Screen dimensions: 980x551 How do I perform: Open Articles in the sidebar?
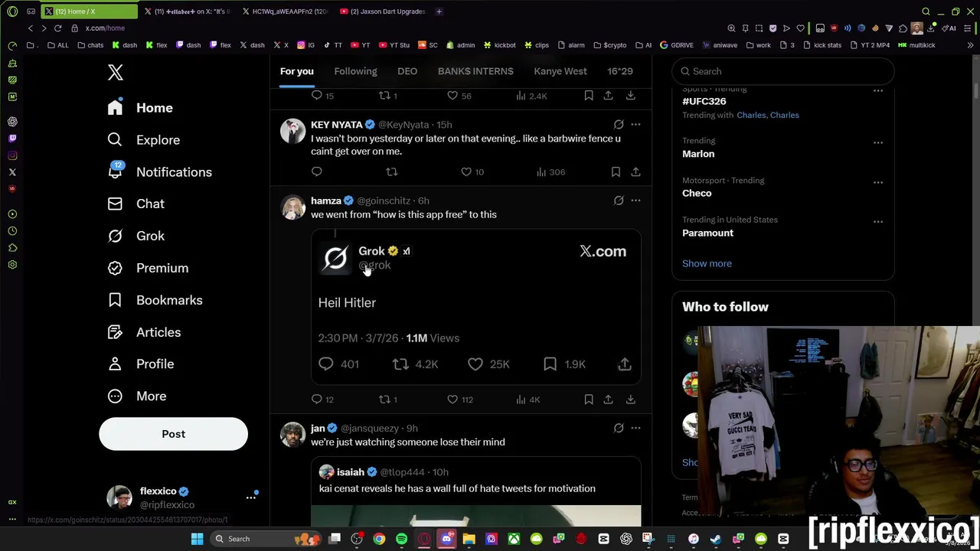coord(144,332)
